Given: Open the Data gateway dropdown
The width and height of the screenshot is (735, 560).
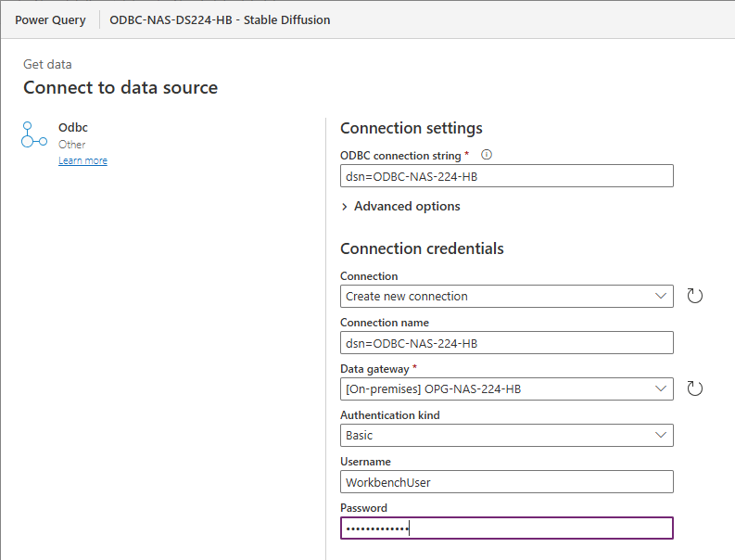Looking at the screenshot, I should coord(506,389).
